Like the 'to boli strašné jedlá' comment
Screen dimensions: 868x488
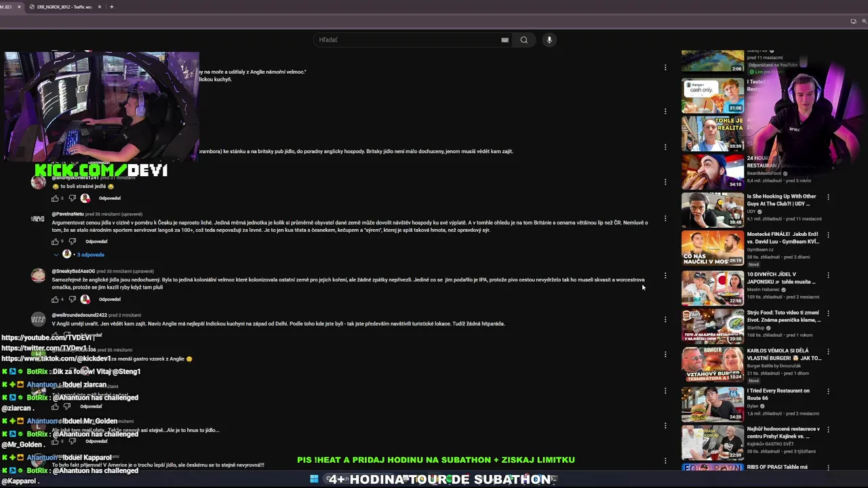(55, 198)
